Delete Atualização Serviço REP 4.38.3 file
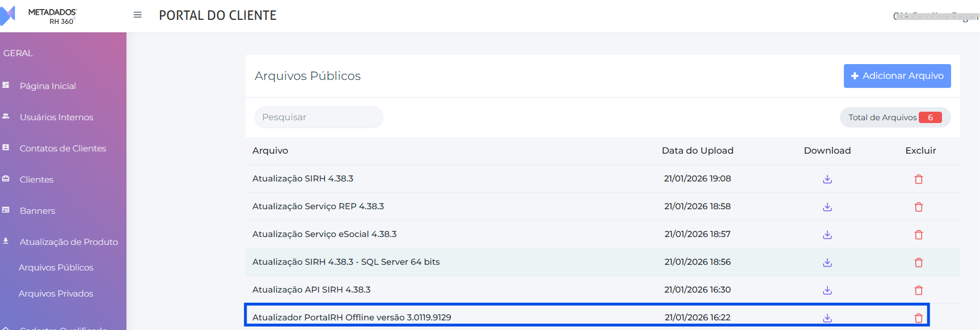980x330 pixels. [919, 207]
